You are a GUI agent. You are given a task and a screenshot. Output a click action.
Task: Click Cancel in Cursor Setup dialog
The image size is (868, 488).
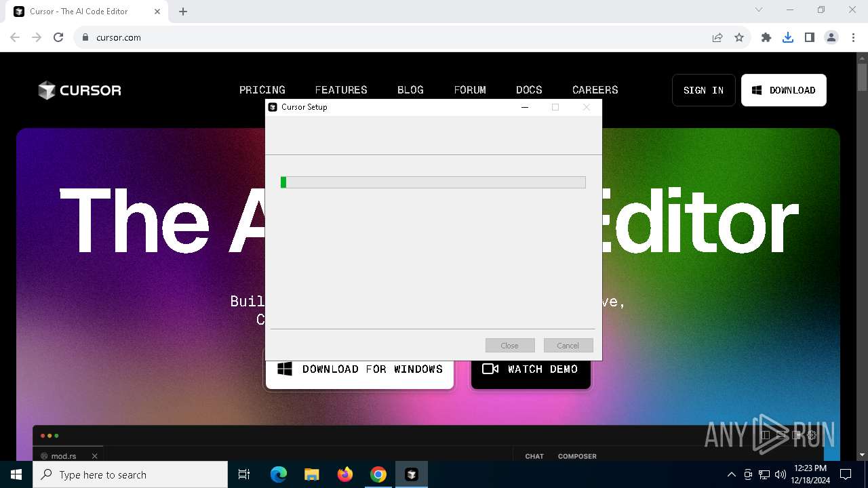568,346
